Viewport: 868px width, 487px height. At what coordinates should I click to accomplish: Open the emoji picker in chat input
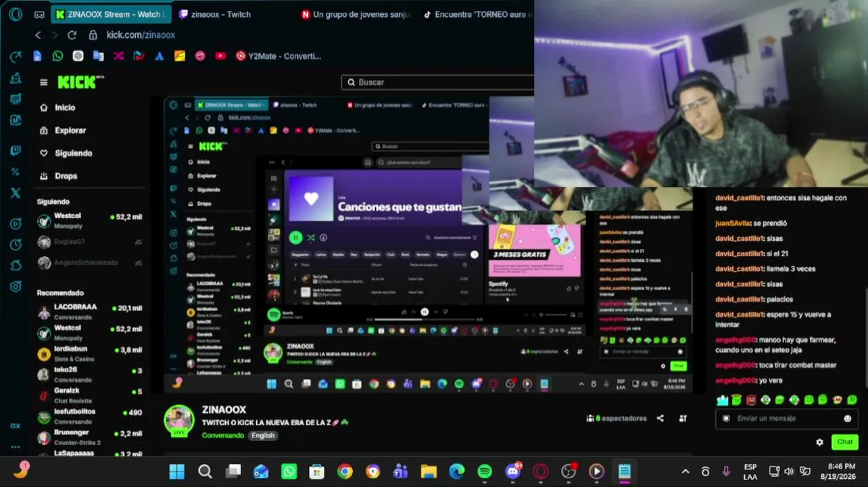[848, 419]
